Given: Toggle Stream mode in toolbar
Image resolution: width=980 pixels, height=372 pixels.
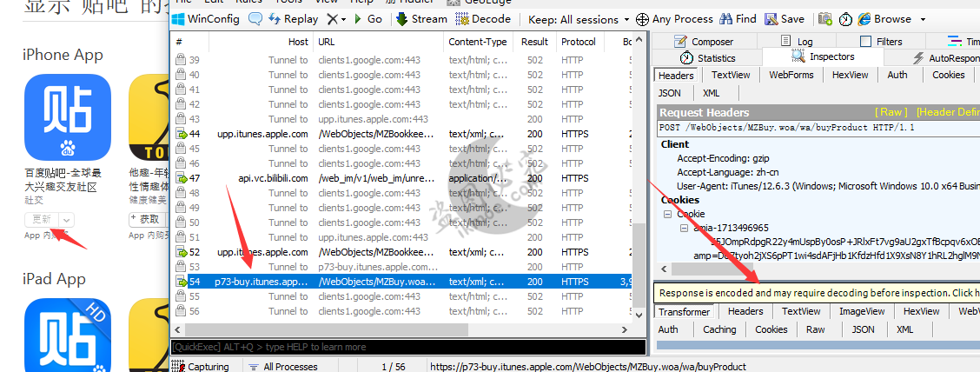Looking at the screenshot, I should (x=422, y=19).
